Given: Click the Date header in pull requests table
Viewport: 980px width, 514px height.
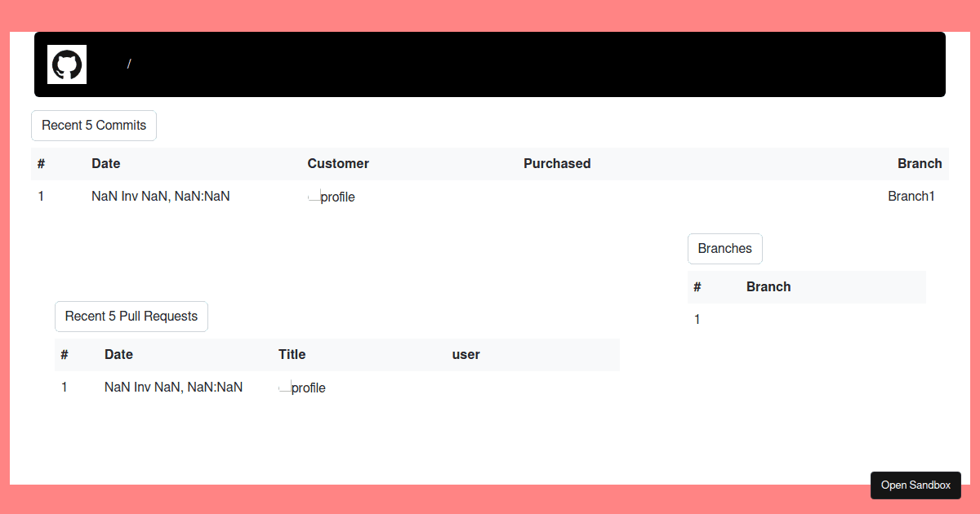Looking at the screenshot, I should (x=119, y=355).
